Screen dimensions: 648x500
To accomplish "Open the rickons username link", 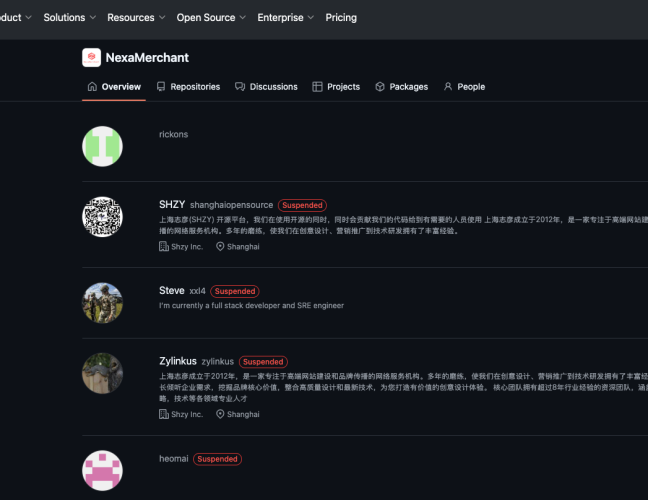I will [x=173, y=134].
